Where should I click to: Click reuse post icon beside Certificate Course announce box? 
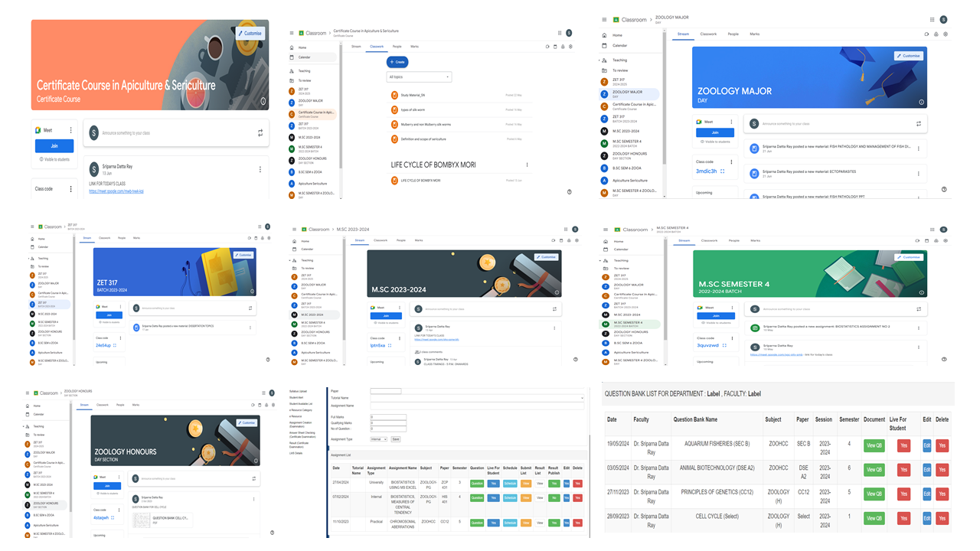point(260,133)
